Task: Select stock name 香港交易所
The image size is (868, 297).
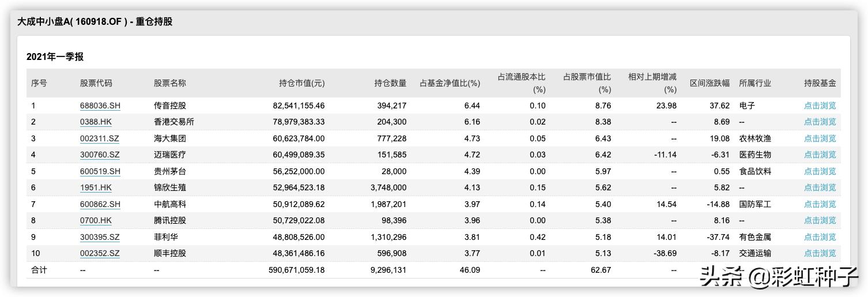Action: (173, 122)
